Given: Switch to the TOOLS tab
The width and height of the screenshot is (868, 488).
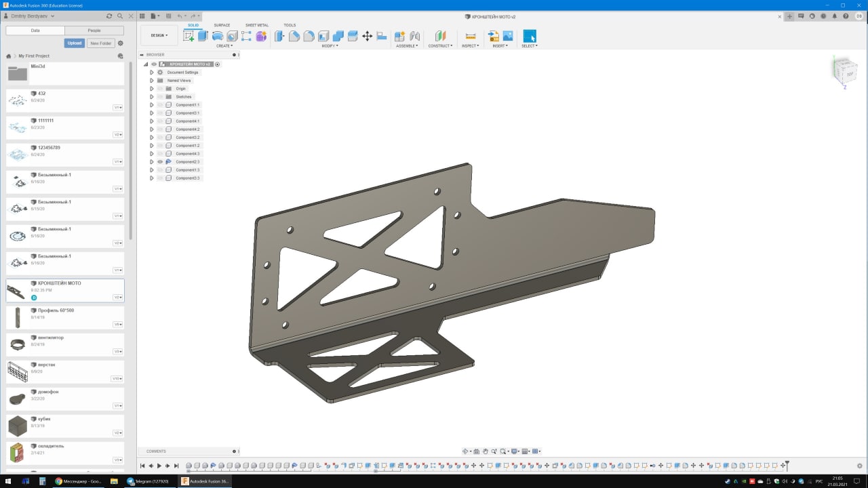Looking at the screenshot, I should click(290, 25).
